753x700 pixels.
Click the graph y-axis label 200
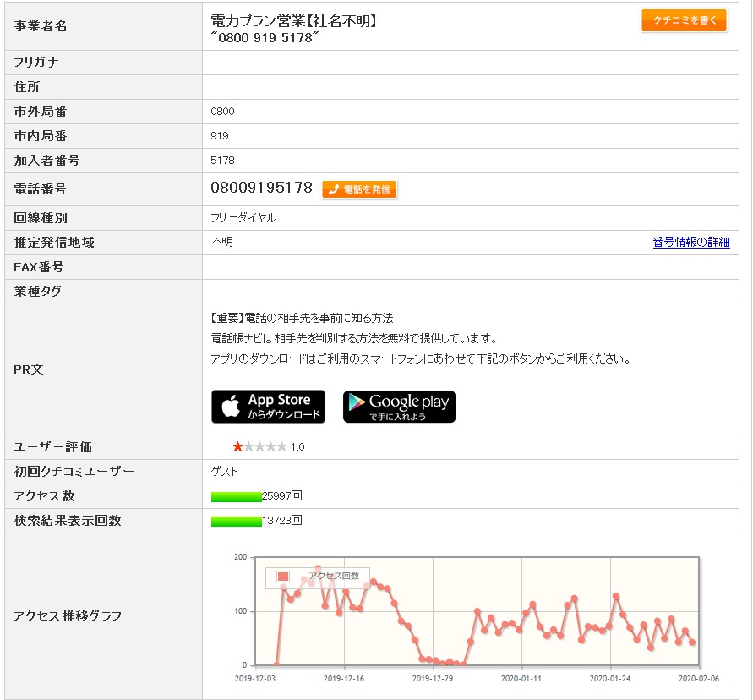coord(240,557)
